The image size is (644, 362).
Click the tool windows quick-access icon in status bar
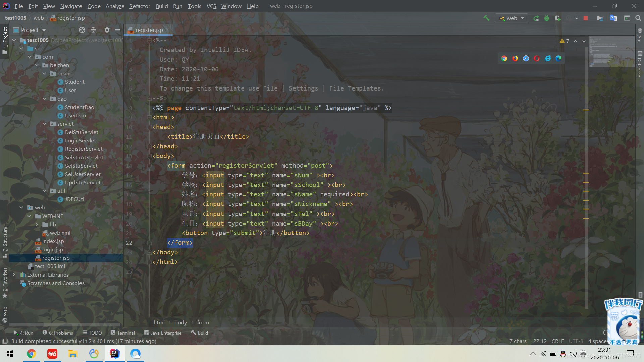point(5,341)
